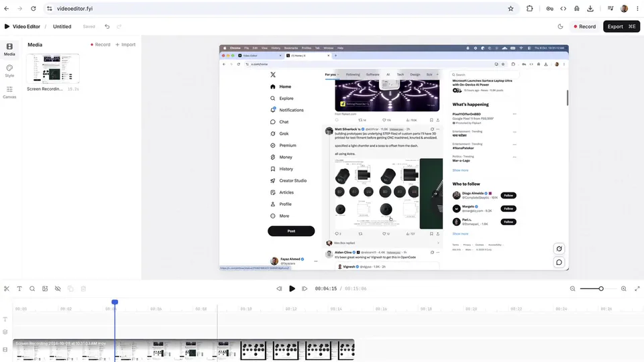Click the 00:04:15 current timecode
The image size is (644, 362).
click(326, 288)
